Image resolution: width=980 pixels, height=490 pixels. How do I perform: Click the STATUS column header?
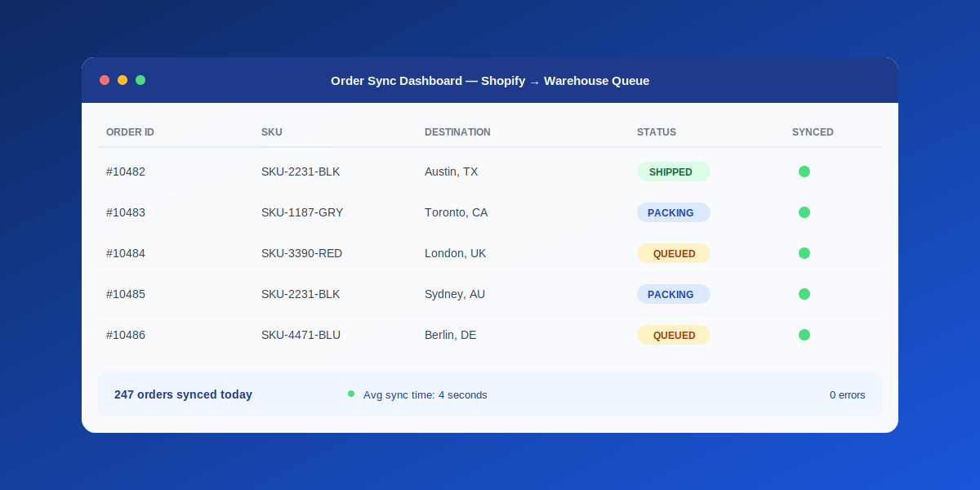pos(657,132)
